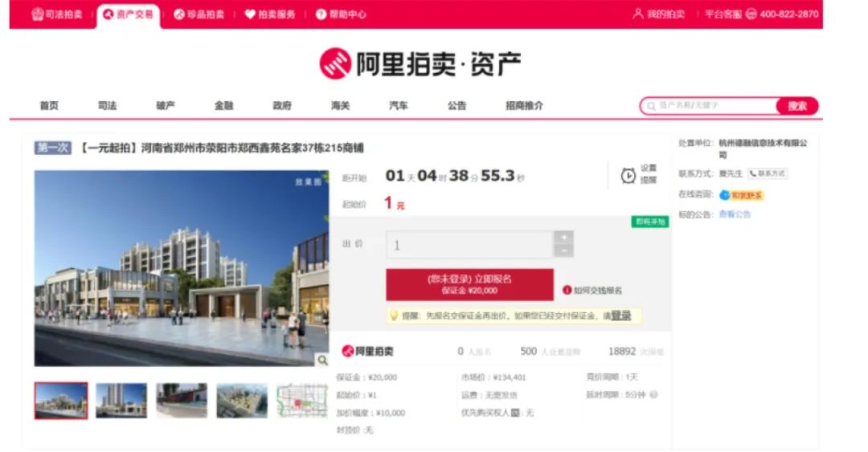Go to 招商推介 navigation item

524,106
